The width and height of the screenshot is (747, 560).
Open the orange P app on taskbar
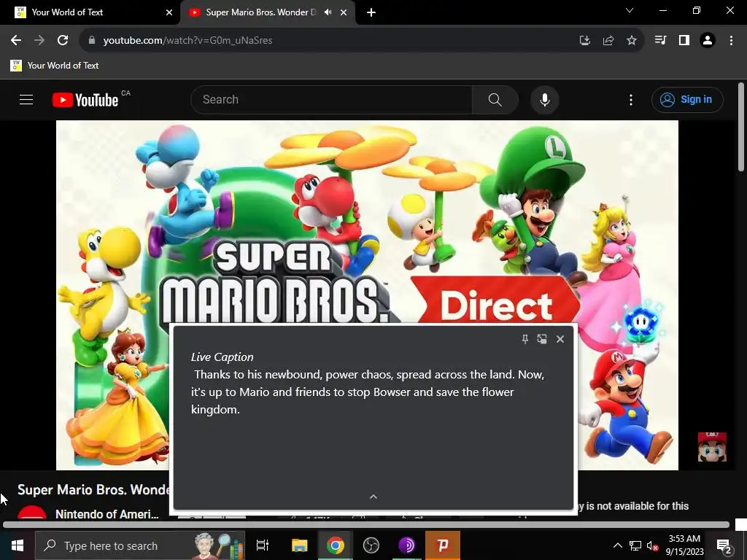click(x=443, y=545)
